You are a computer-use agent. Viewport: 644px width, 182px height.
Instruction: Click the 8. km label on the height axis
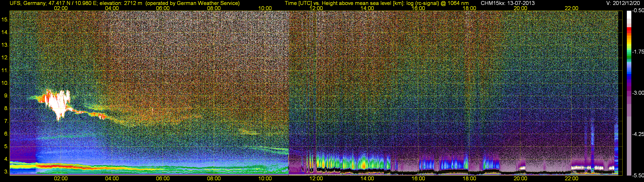pos(6,109)
